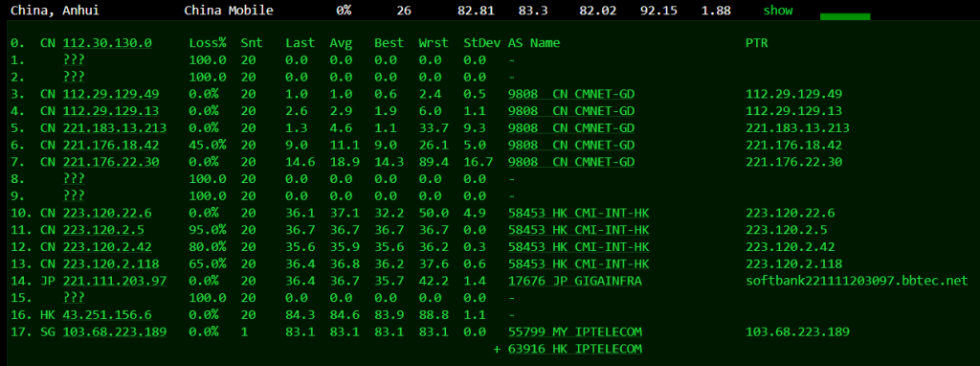Open IP link 221.176.18.42
The height and width of the screenshot is (366, 980).
[x=111, y=145]
